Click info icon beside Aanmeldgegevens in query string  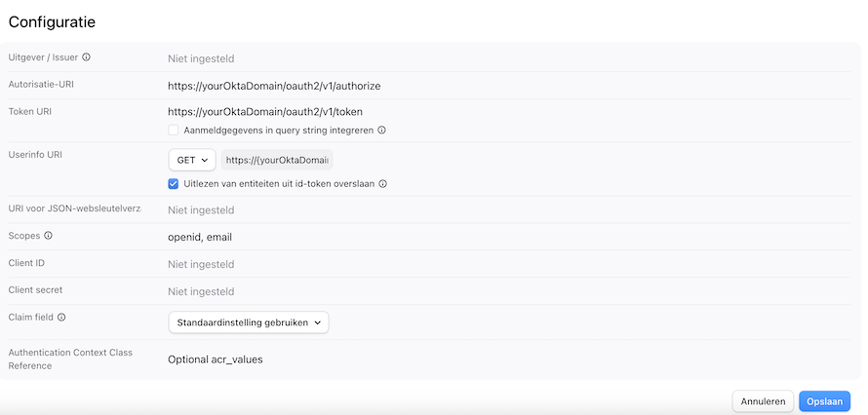coord(381,131)
